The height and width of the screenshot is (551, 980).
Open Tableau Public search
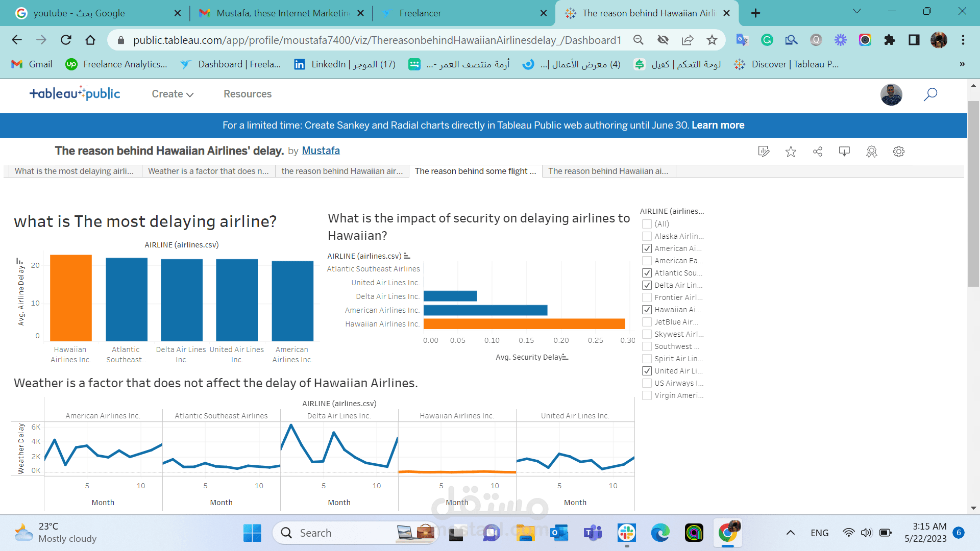click(930, 95)
